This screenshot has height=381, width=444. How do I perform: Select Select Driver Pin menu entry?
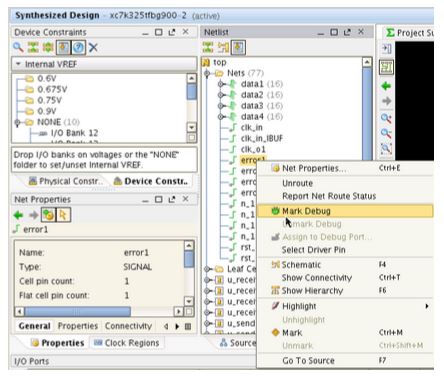(345, 250)
